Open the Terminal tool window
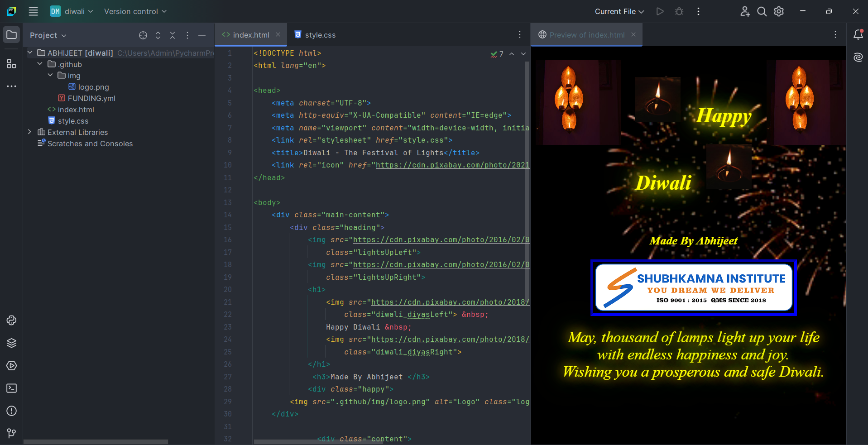 coord(12,388)
